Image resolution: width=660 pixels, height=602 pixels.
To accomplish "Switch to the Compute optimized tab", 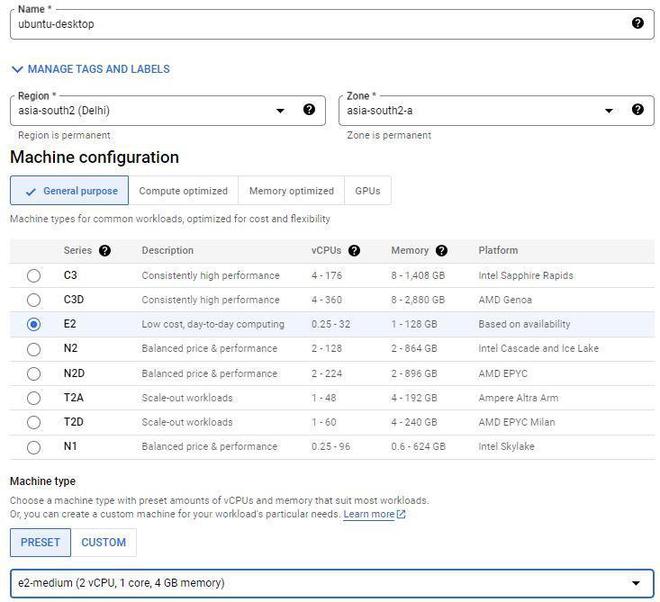I will click(183, 191).
